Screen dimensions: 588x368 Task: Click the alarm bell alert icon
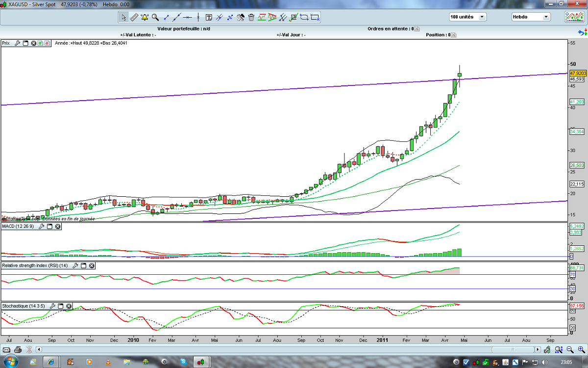(x=145, y=18)
